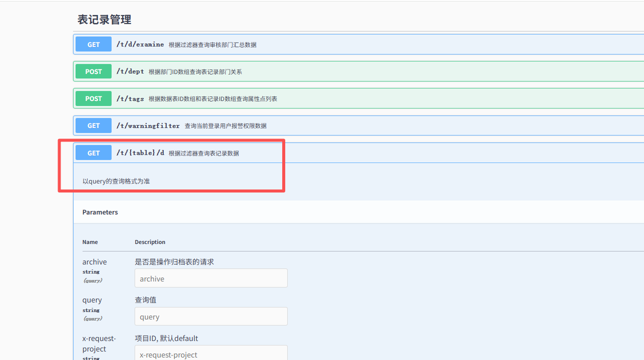
Task: Click GET badge of /t/d/examine endpoint
Action: (94, 44)
